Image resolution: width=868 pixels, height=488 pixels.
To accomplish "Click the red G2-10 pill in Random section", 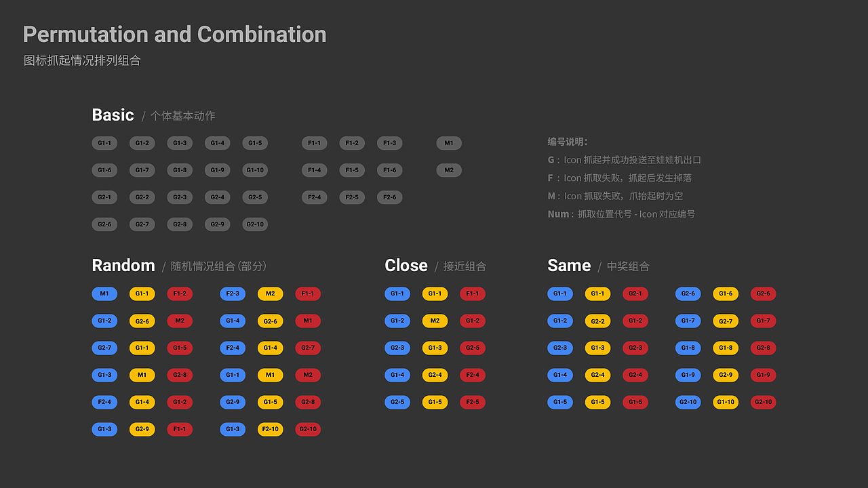I will tap(308, 429).
